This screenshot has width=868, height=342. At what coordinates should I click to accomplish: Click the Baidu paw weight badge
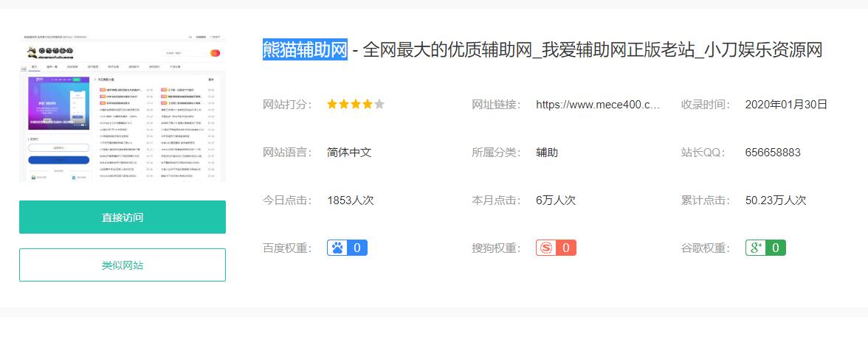click(347, 248)
